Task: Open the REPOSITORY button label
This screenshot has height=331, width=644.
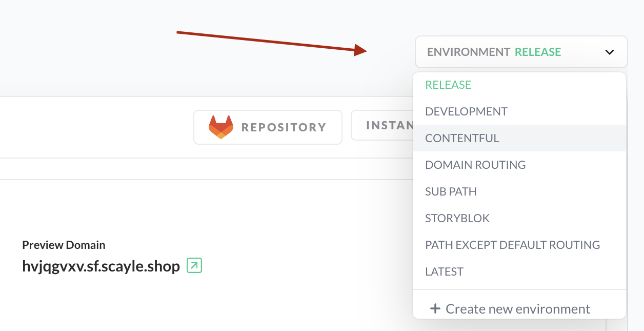Action: click(284, 127)
